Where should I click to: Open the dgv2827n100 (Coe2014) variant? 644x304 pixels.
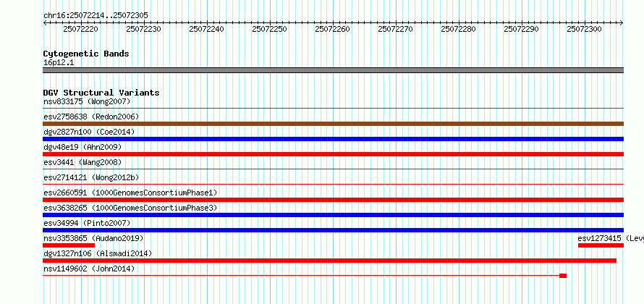pos(89,132)
